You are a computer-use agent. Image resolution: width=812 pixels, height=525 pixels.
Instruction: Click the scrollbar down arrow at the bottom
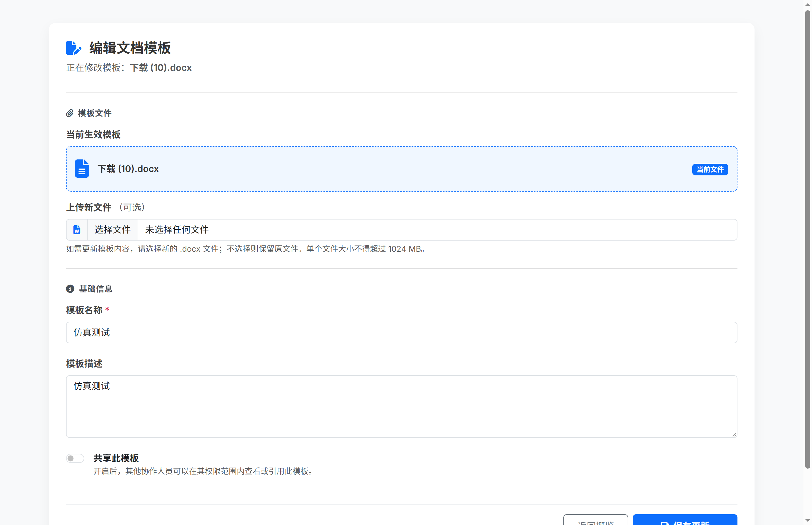point(807,520)
